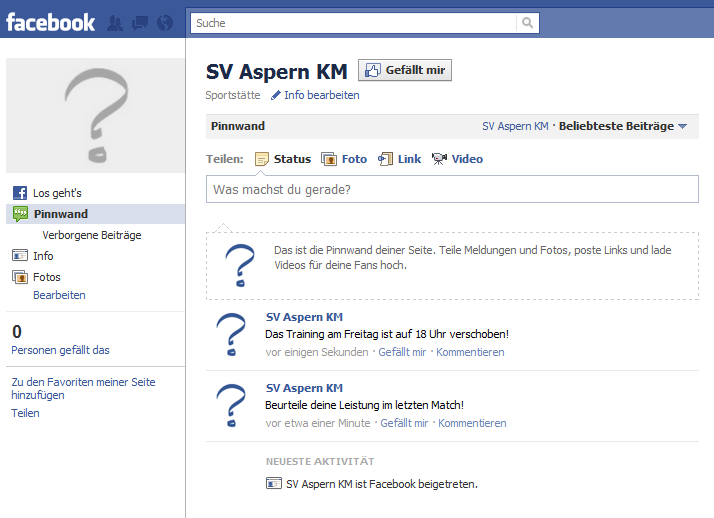
Task: Click the vor einigen Sekunden timestamp
Action: (317, 352)
